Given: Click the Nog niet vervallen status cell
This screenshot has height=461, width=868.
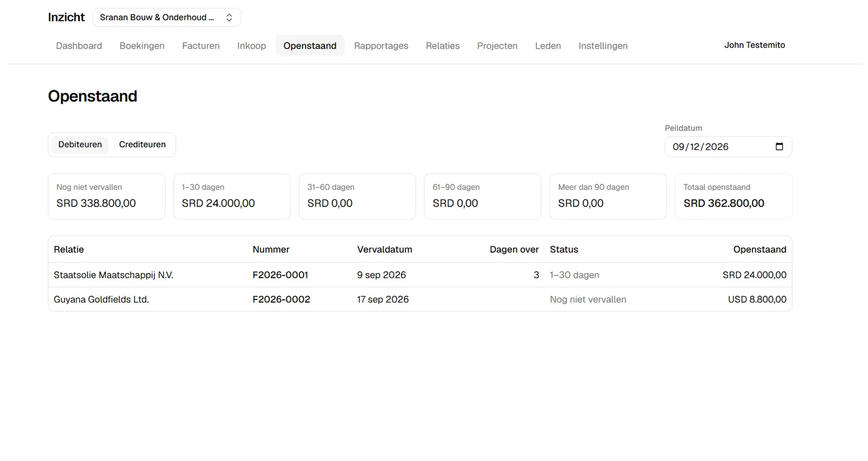Looking at the screenshot, I should (x=588, y=299).
